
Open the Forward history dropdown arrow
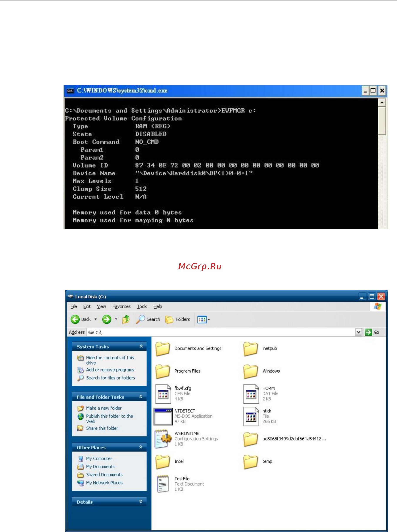pos(116,319)
